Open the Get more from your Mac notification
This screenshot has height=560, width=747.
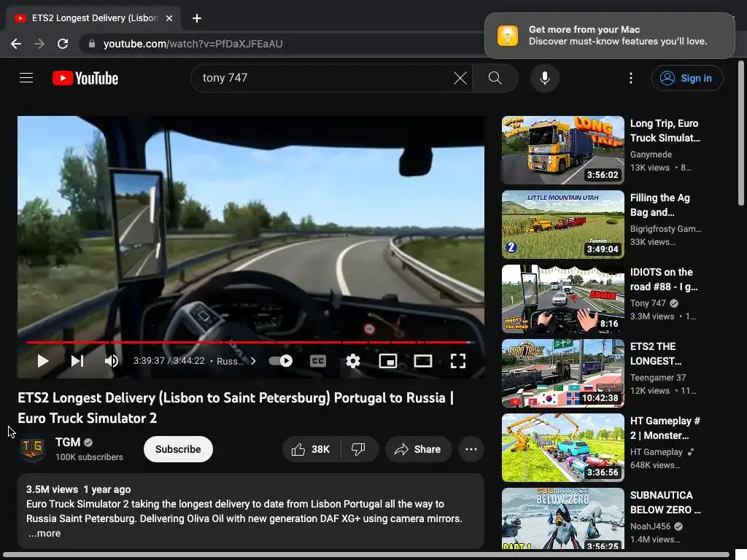pyautogui.click(x=609, y=36)
